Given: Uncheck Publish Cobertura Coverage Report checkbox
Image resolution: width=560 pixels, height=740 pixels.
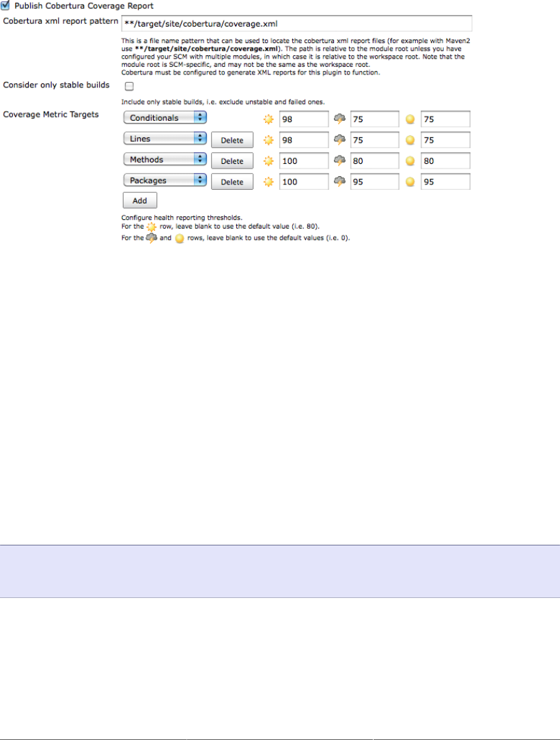Looking at the screenshot, I should pos(5,5).
